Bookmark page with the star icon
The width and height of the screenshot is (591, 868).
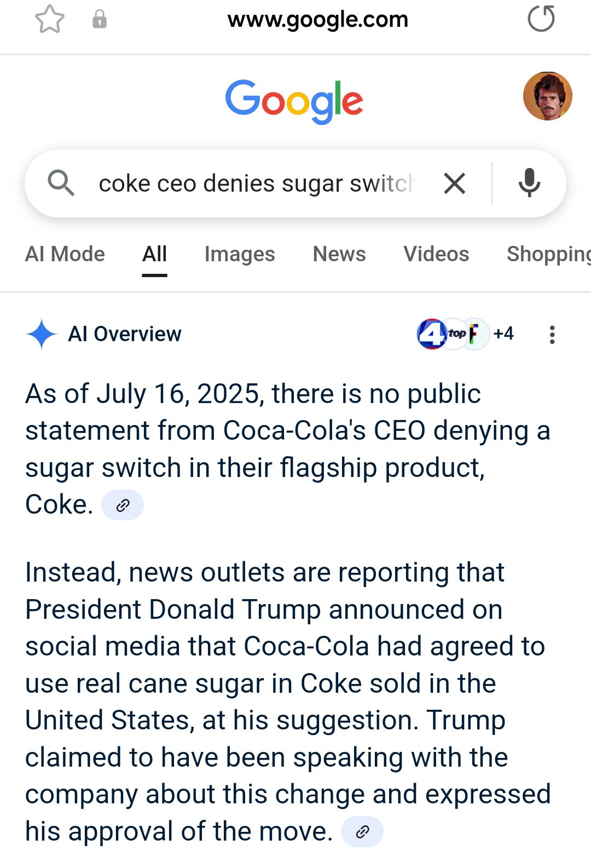[x=50, y=19]
